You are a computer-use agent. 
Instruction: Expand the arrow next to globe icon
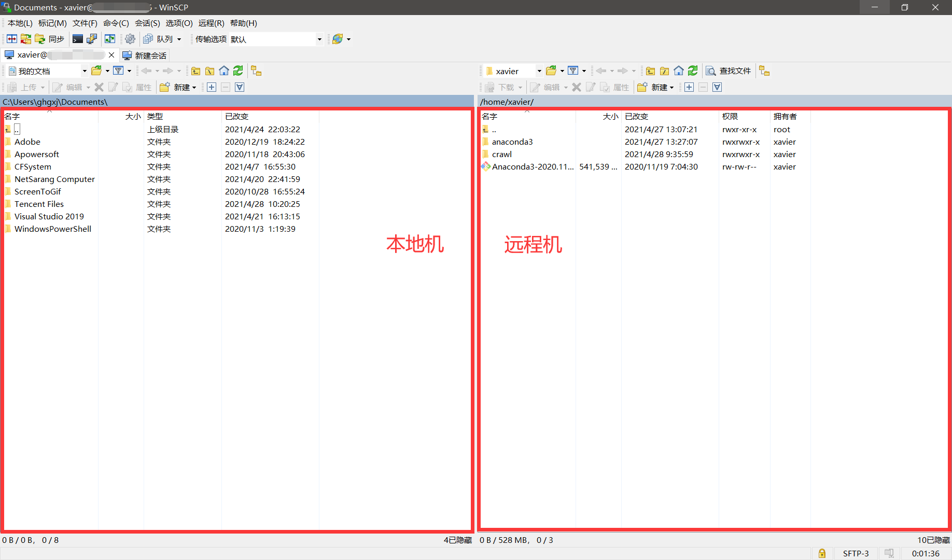348,39
